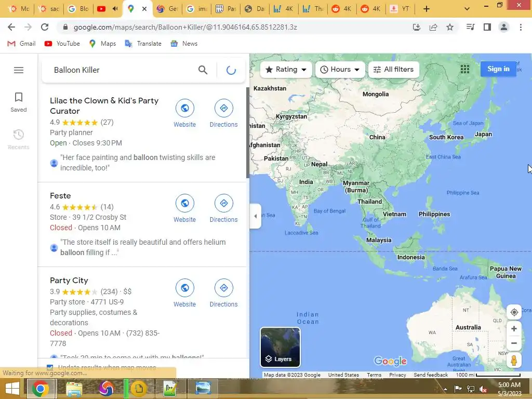
Task: Open the Google apps grid
Action: click(465, 69)
